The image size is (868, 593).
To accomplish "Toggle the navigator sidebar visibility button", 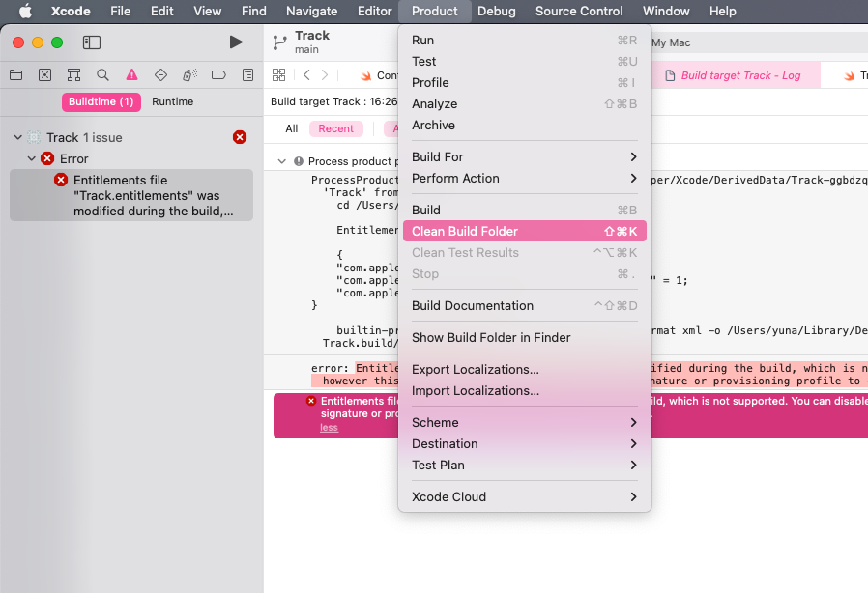I will [92, 42].
